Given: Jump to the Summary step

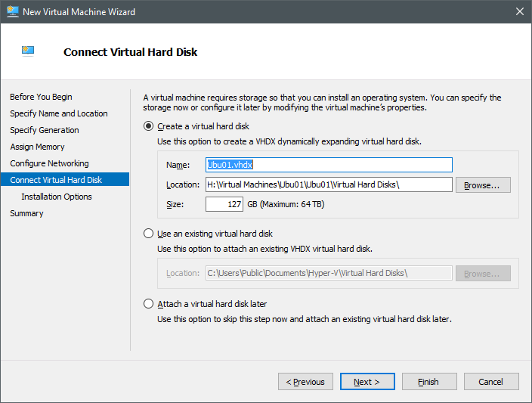Looking at the screenshot, I should 26,213.
